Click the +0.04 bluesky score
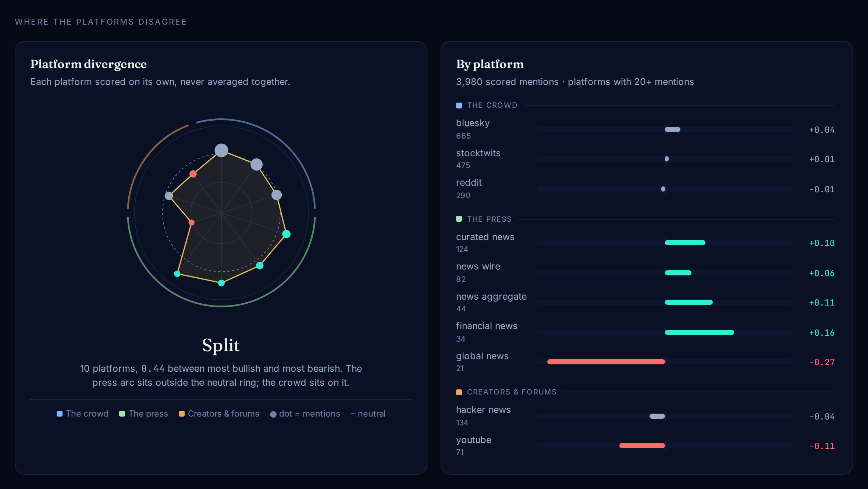This screenshot has width=868, height=489. tap(822, 130)
